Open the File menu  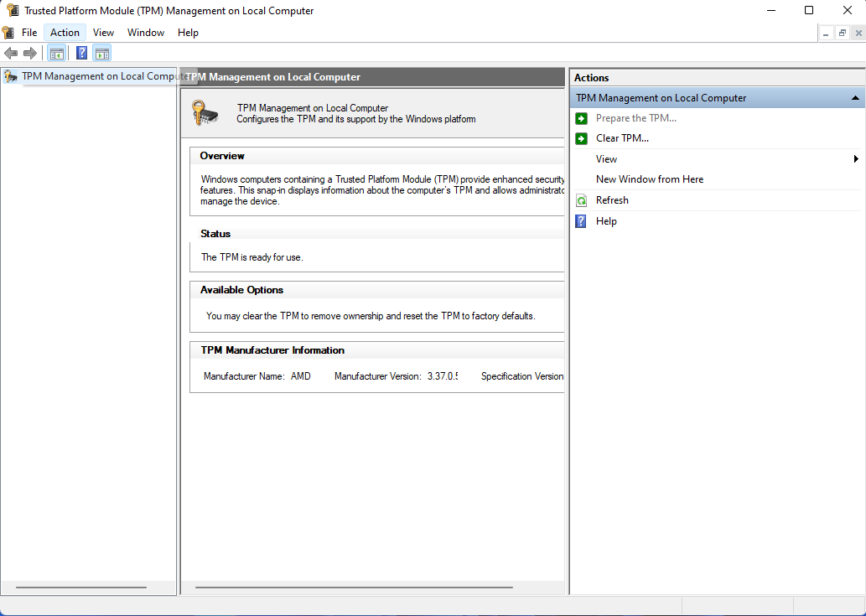tap(29, 33)
